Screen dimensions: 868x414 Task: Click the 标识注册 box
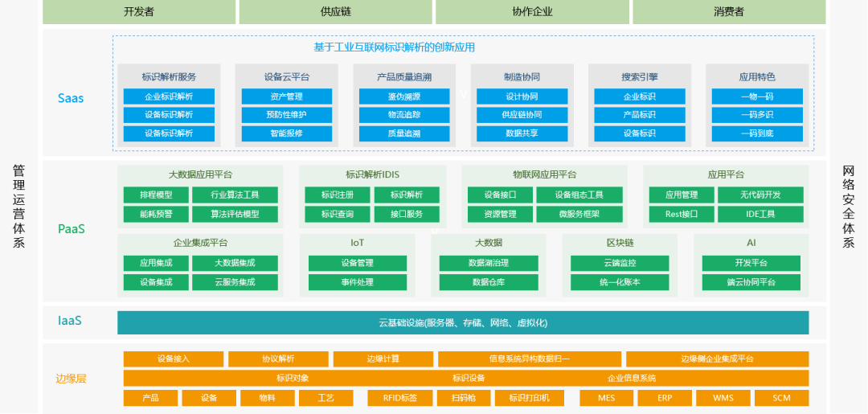[338, 195]
